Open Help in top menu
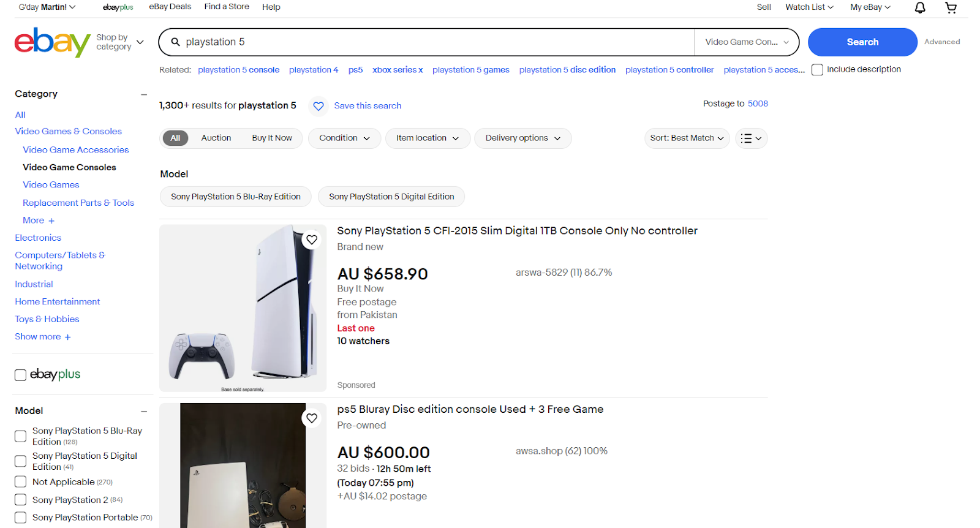The image size is (980, 528). coord(271,7)
